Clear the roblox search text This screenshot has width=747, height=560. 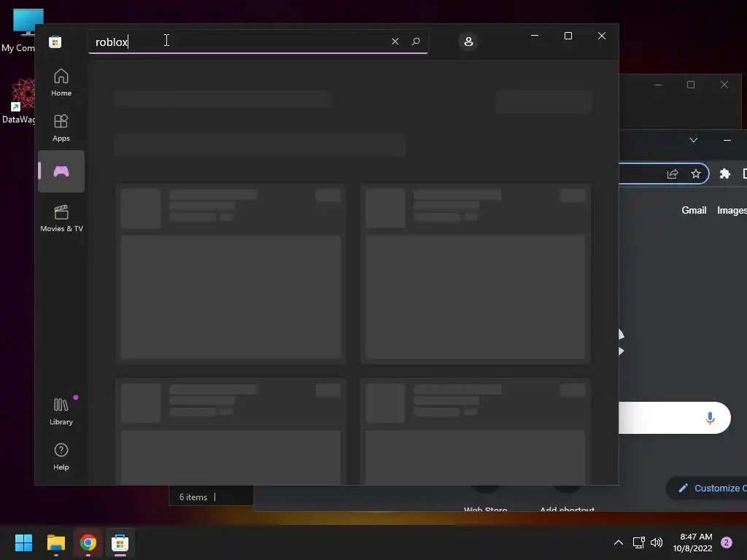(395, 42)
